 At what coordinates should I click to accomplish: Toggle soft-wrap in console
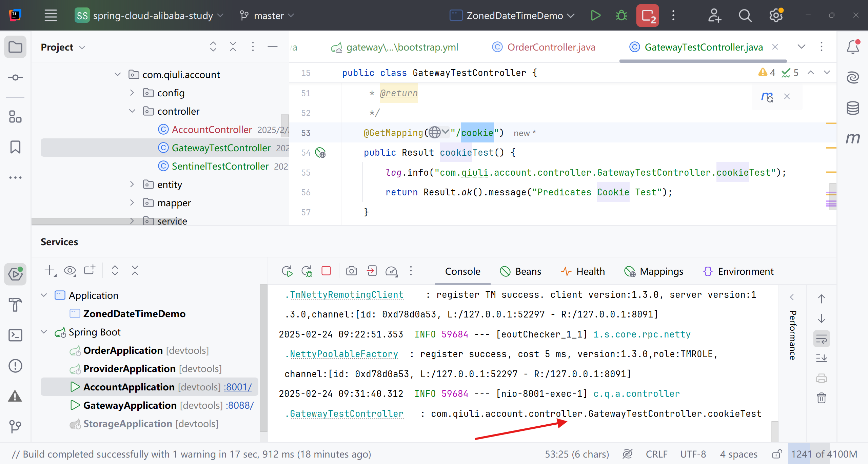[x=822, y=339]
